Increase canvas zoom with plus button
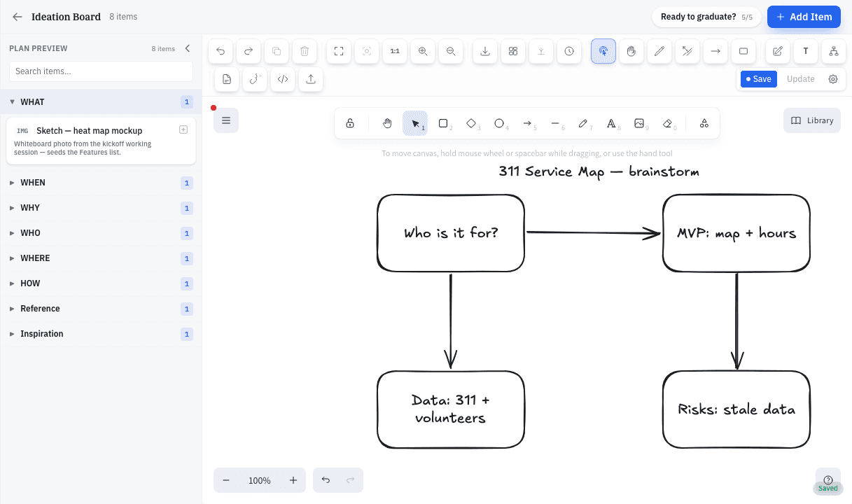Viewport: 852px width, 504px height. point(293,480)
